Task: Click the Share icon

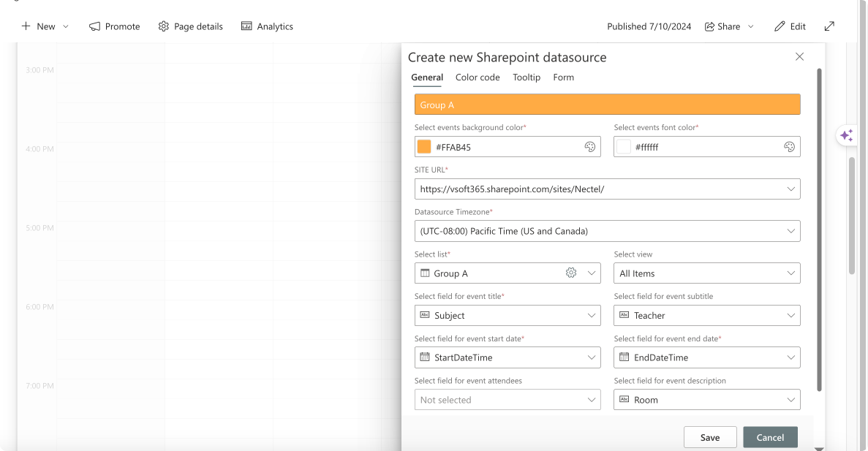Action: (709, 26)
